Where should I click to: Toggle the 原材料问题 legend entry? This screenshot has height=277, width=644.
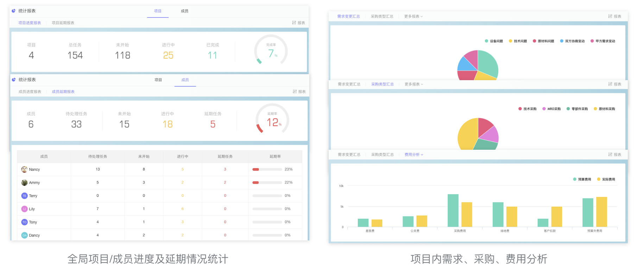click(x=543, y=41)
